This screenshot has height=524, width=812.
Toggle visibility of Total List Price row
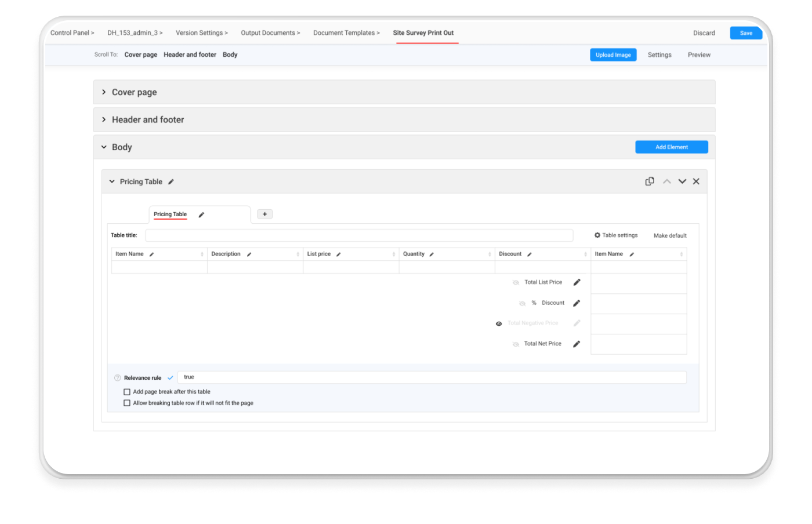click(516, 283)
